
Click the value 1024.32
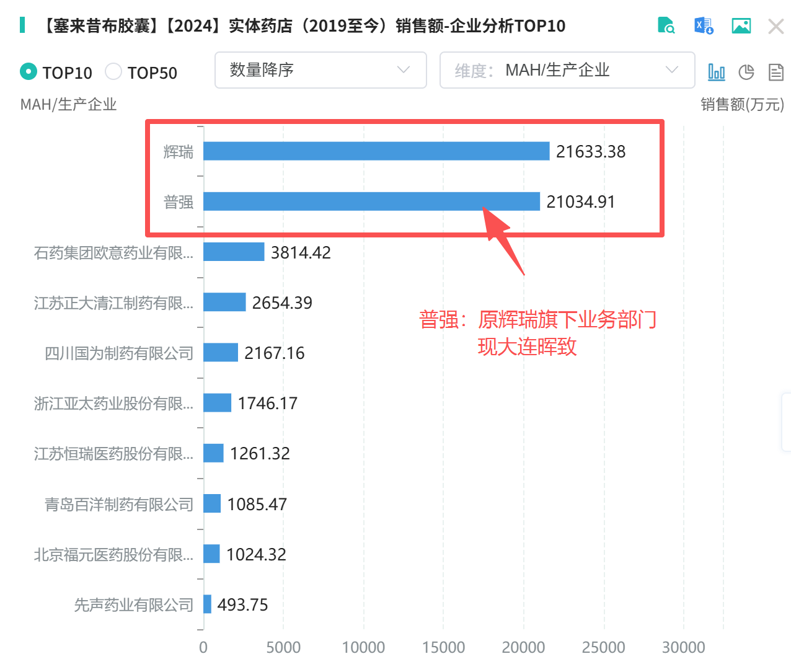point(256,554)
